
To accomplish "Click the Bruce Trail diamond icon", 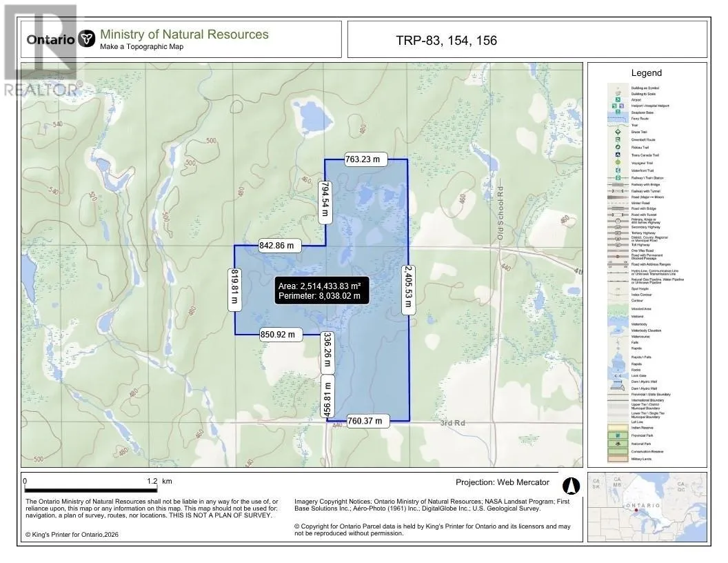I will click(x=618, y=132).
